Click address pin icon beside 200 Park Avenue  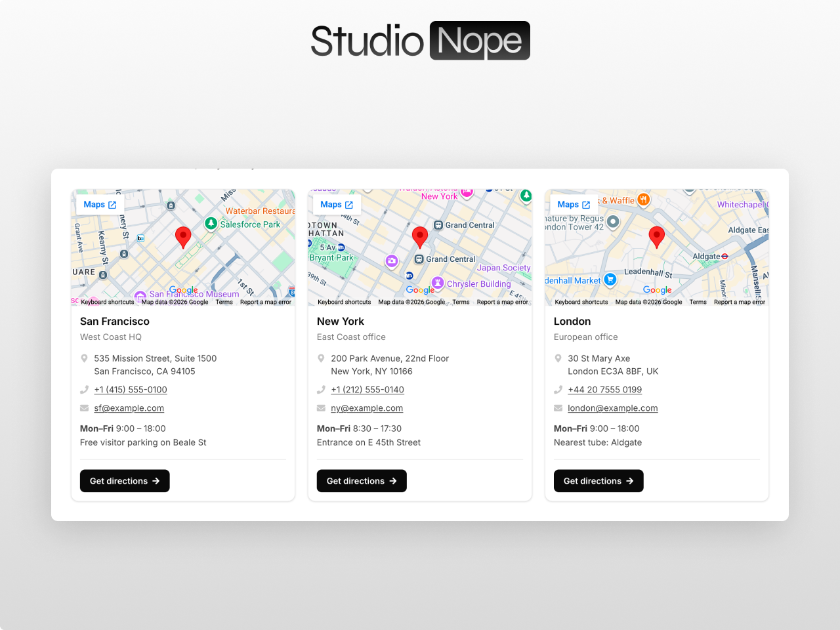321,358
